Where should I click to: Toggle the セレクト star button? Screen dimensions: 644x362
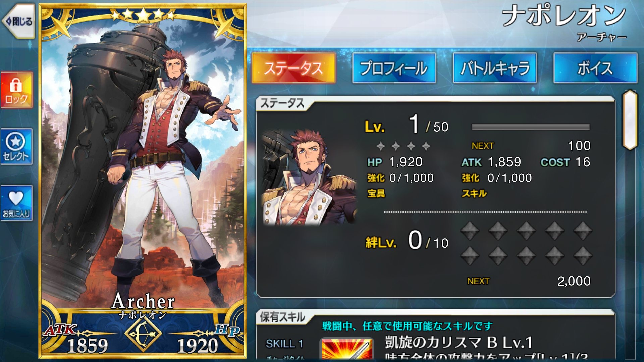(x=16, y=146)
